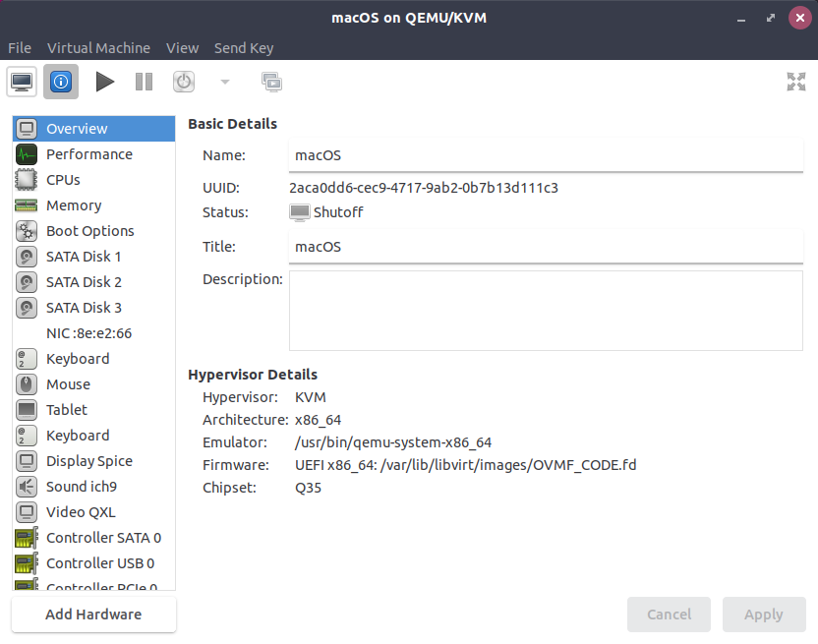This screenshot has height=644, width=818.
Task: Select the Overview hardware item
Action: point(94,129)
